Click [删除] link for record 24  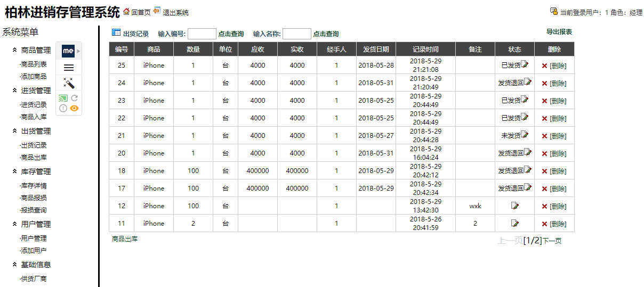558,83
